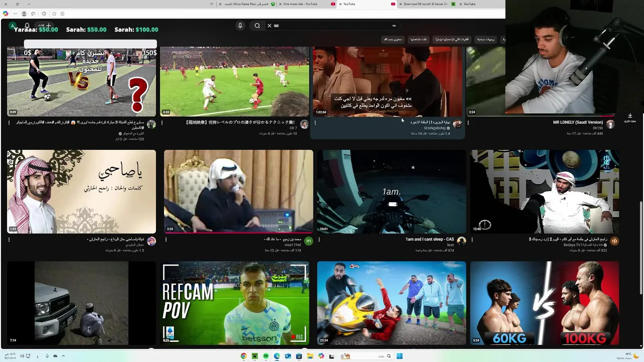Screen dimensions: 644x362
Task: Open options for Bedaya TV video
Action: click(x=472, y=240)
